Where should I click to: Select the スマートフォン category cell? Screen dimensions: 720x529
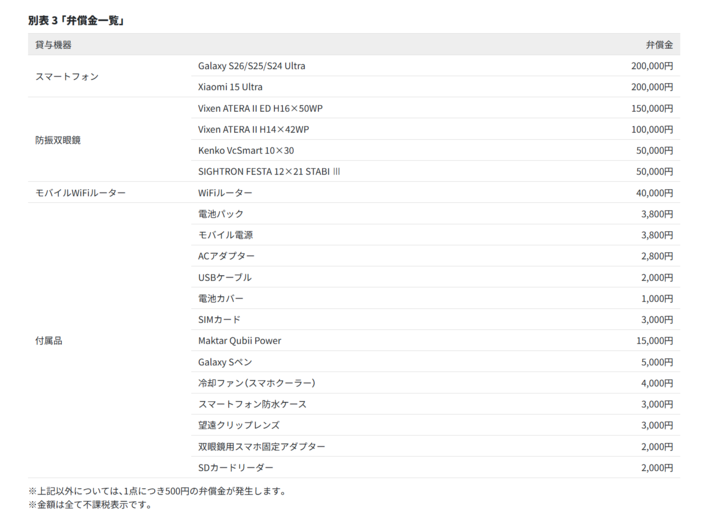tap(67, 77)
